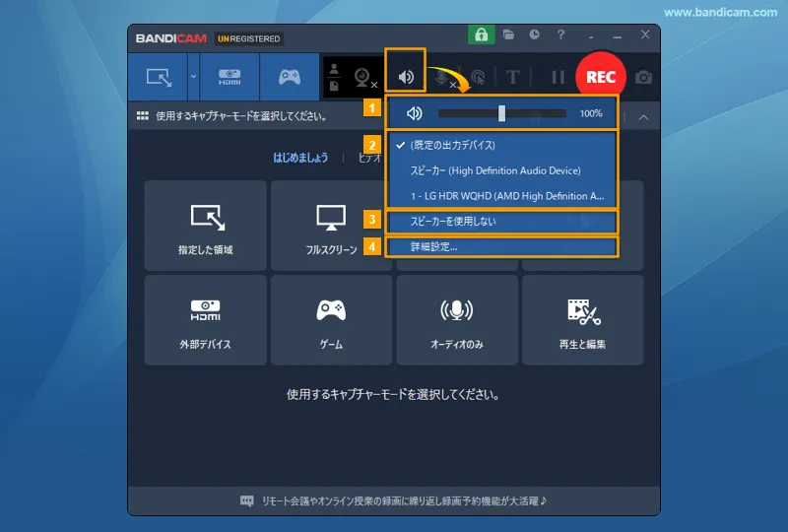Screen dimensions: 788x532
Task: Click the pause recording button
Action: pos(558,78)
